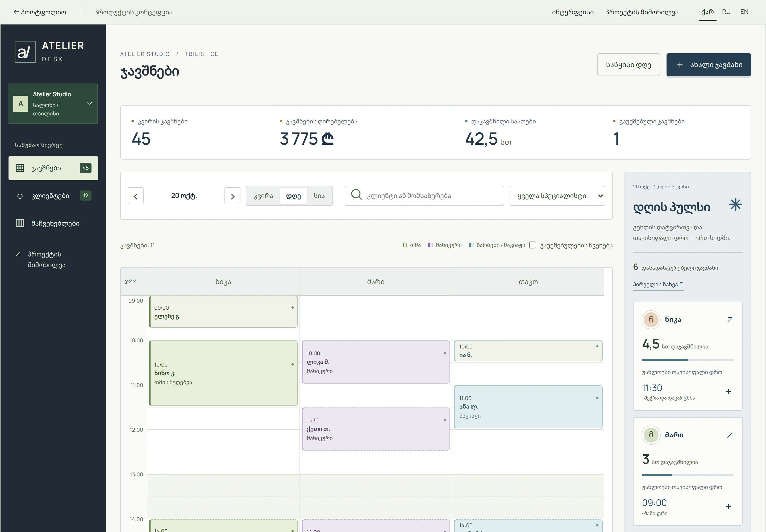
Task: Toggle the გაუქმებულების ჩვენება checkbox
Action: [x=533, y=245]
